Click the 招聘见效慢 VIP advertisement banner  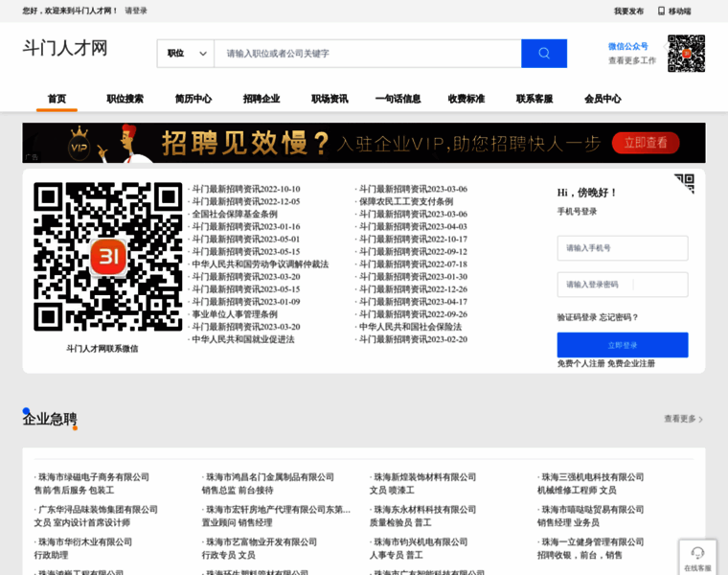coord(364,143)
